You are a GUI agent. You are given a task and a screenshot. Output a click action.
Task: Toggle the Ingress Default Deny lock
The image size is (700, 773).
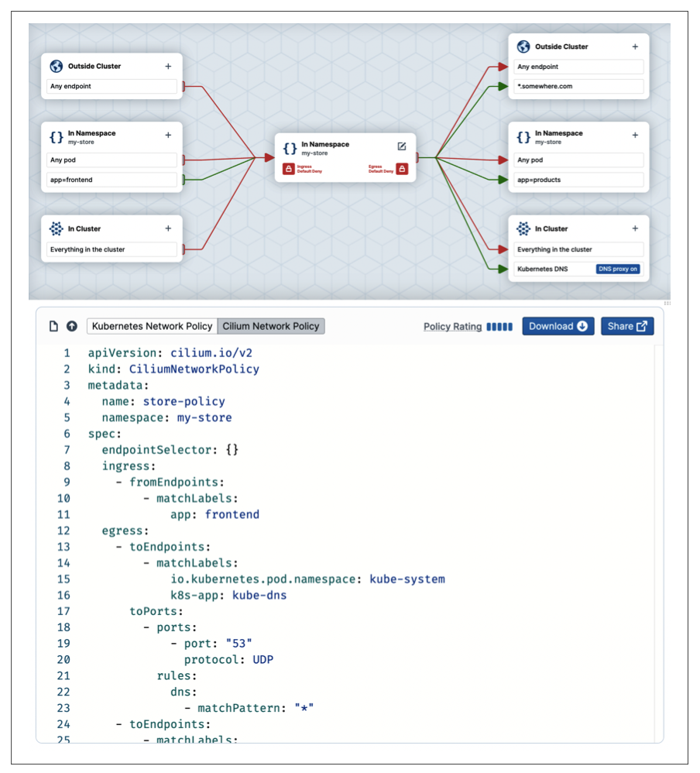(x=289, y=169)
